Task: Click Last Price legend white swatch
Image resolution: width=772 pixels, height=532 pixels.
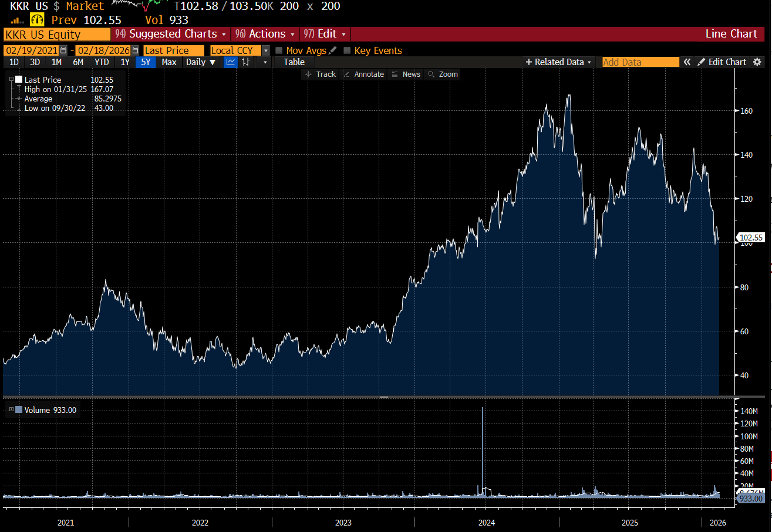Action: point(19,80)
